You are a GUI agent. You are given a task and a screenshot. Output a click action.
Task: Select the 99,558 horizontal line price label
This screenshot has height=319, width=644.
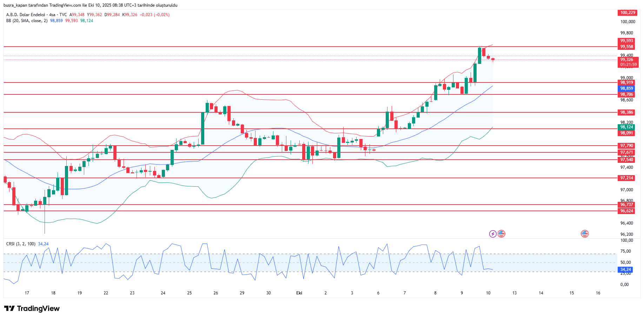(x=626, y=47)
